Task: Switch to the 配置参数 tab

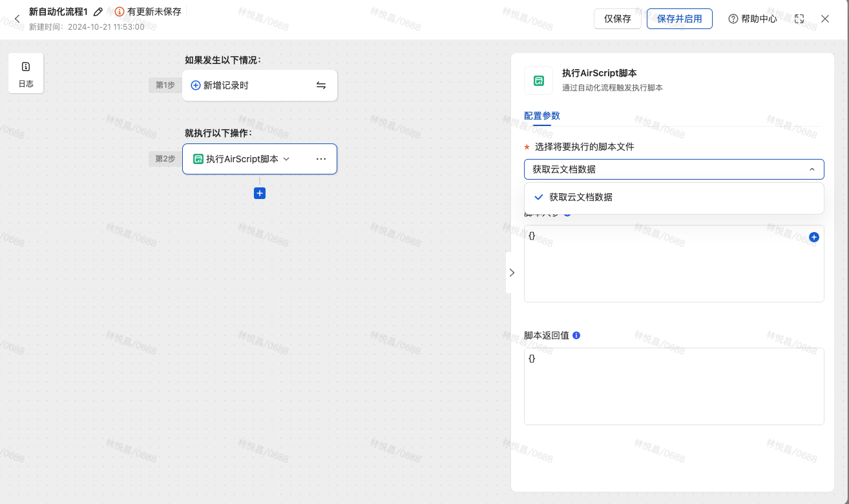Action: (541, 116)
